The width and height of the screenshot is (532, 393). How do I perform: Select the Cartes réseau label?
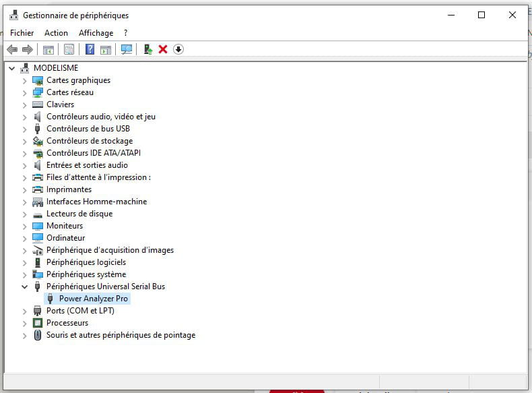point(70,92)
